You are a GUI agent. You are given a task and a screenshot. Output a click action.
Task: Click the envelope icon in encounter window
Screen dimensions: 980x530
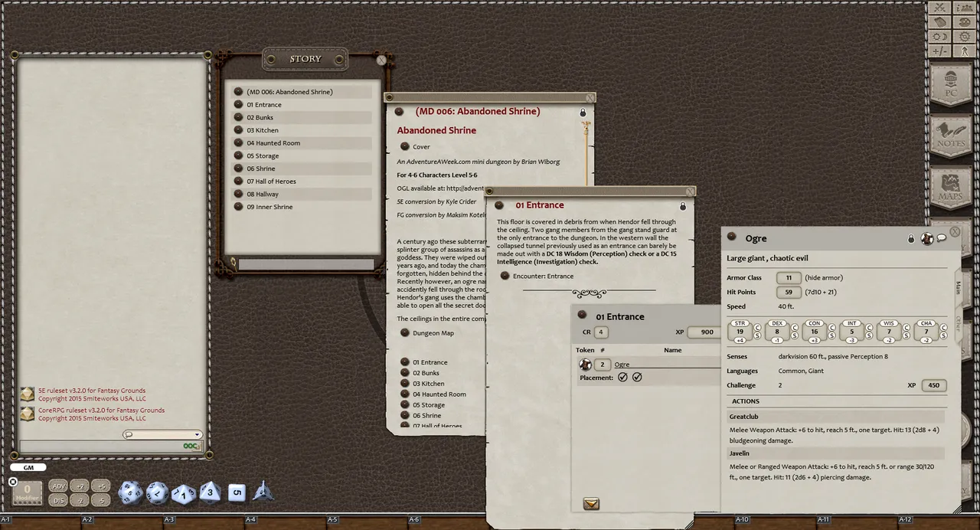coord(591,504)
